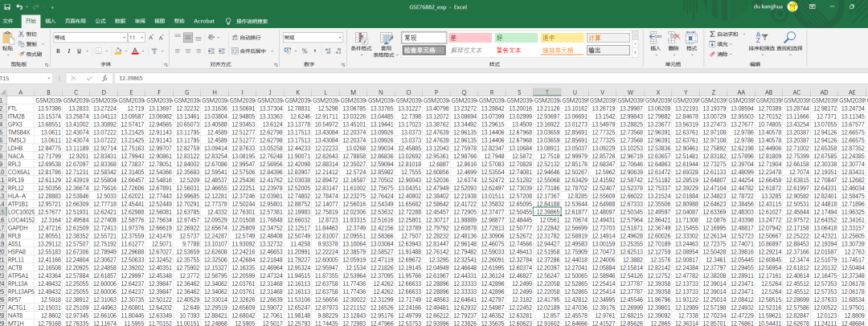This screenshot has height=326, width=868.
Task: Expand Merge and Center (合并后居中) dropdown arrow
Action: click(272, 51)
